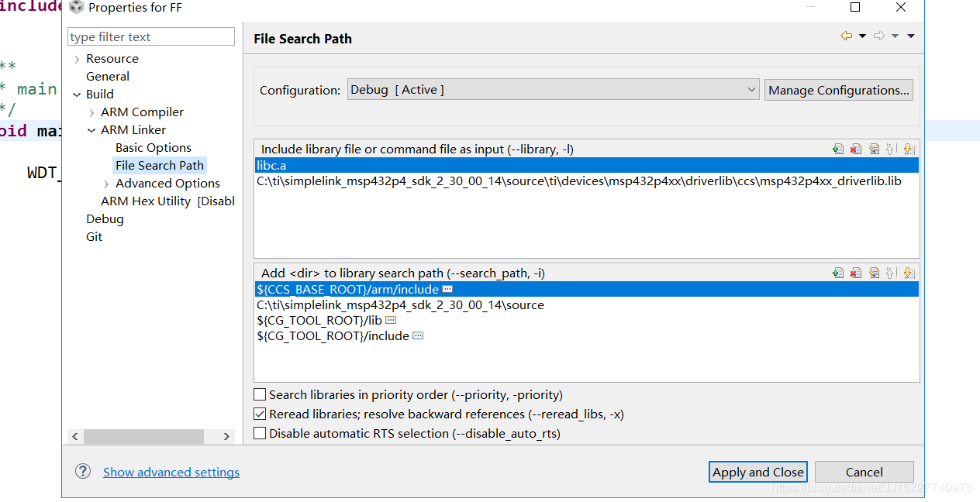Select Basic Options in the tree
This screenshot has width=980, height=502.
point(153,147)
